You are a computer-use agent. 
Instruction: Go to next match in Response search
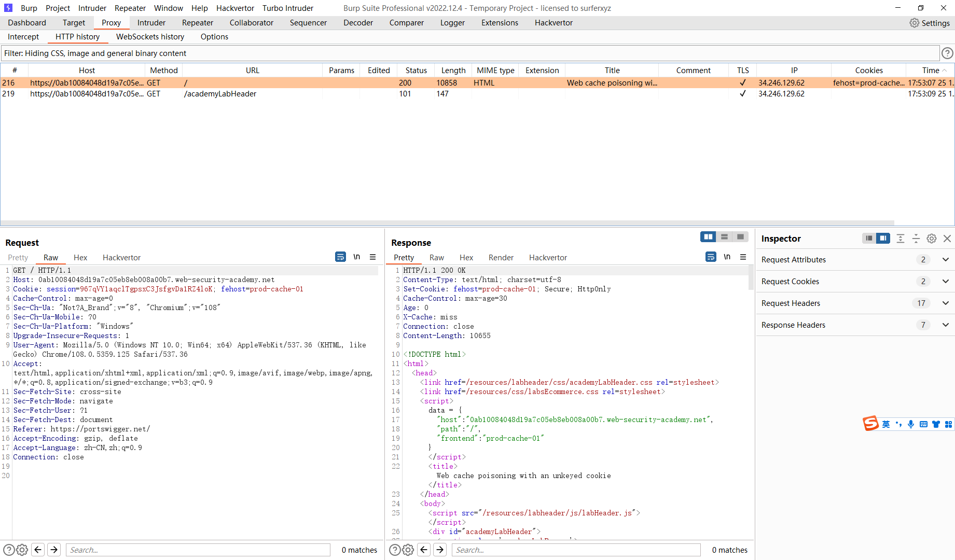[x=440, y=550]
